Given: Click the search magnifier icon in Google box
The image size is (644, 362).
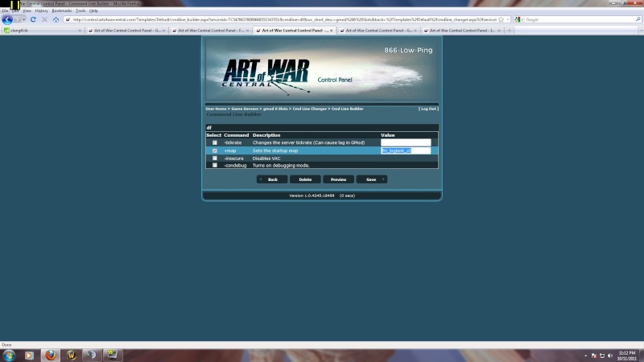Looking at the screenshot, I should click(638, 19).
